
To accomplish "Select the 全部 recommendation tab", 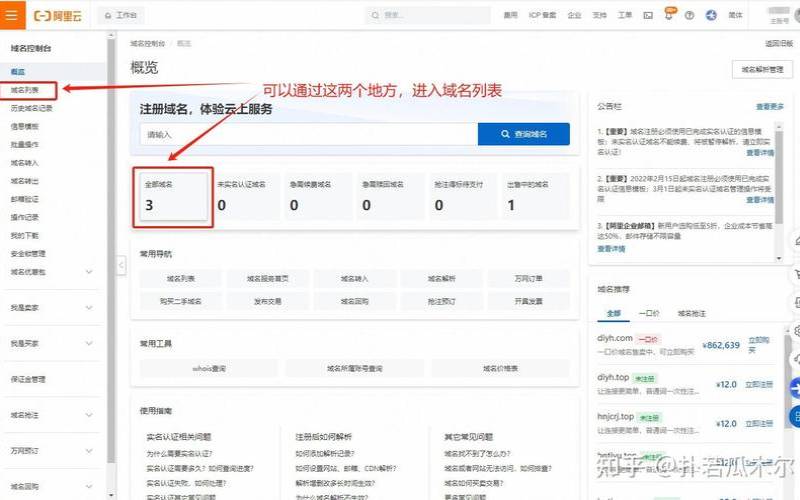I will point(614,313).
